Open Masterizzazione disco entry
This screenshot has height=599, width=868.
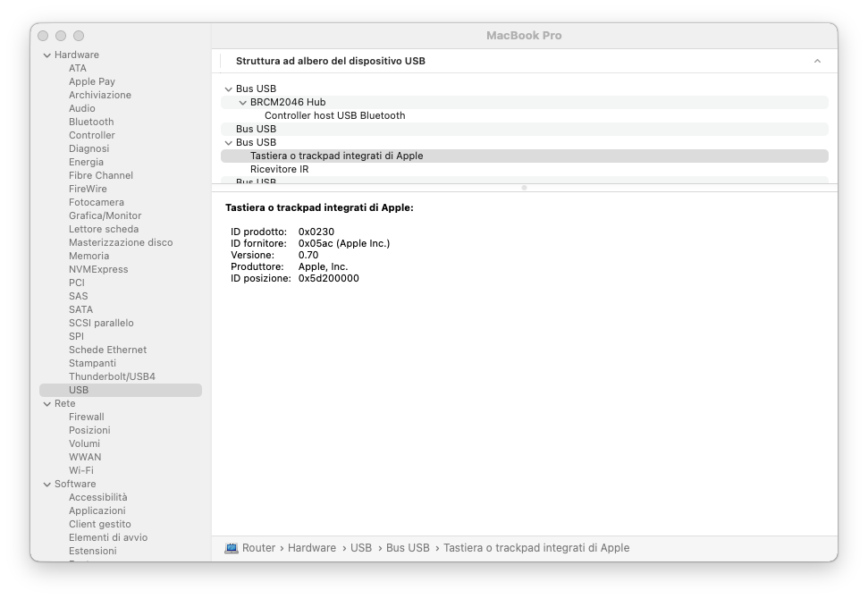121,242
